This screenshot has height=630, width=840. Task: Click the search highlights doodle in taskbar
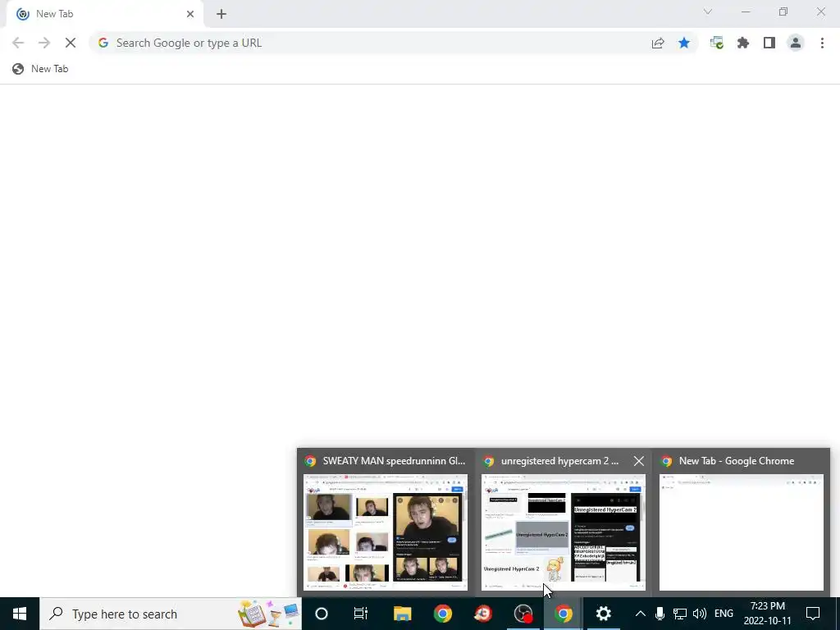coord(269,614)
